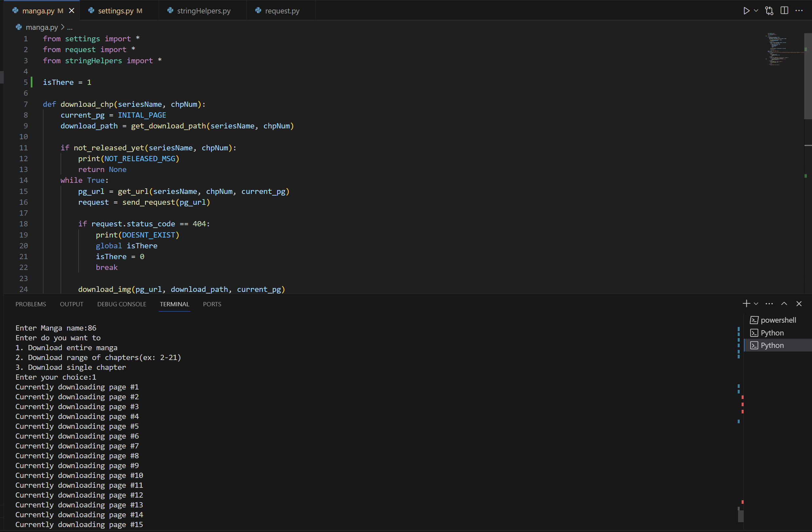Close the manga.py tab
This screenshot has width=812, height=532.
coord(72,10)
